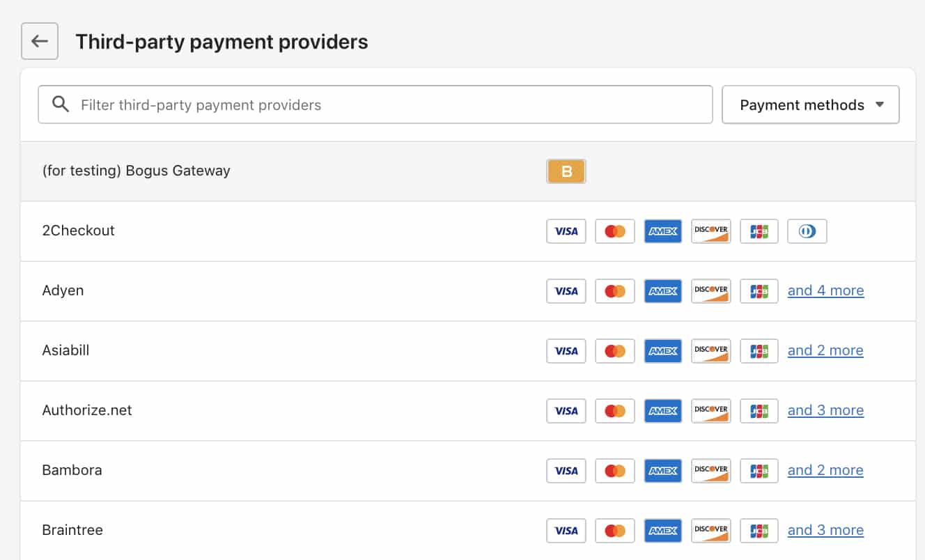Click the Amex icon in Bambora row

click(x=663, y=471)
